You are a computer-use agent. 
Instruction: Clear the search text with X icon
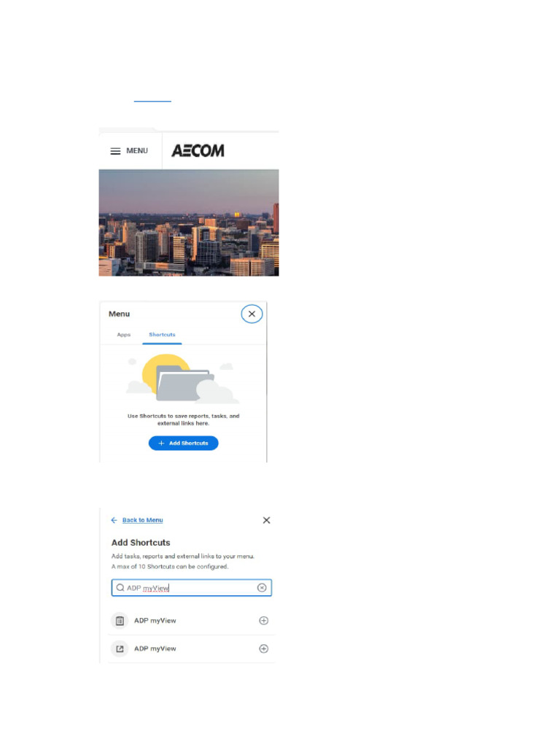(x=262, y=588)
